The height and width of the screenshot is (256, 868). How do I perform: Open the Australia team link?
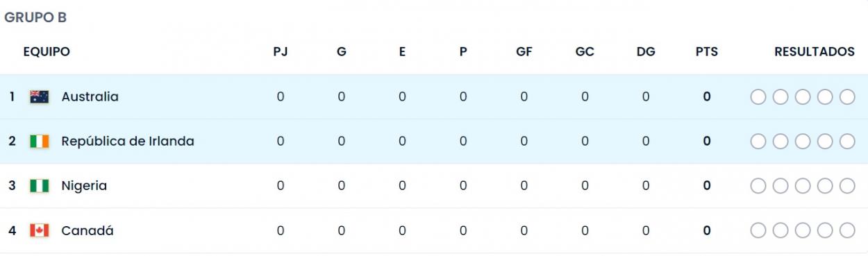tap(90, 97)
